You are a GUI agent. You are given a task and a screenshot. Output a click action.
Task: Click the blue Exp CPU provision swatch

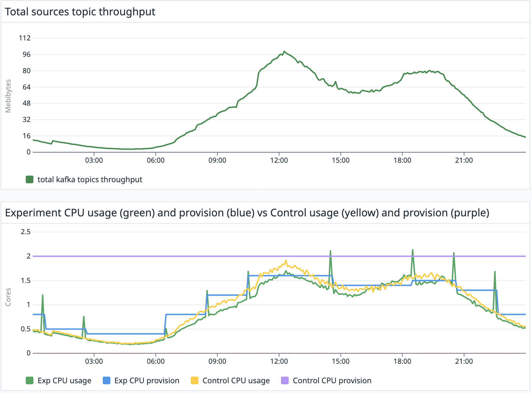point(107,380)
